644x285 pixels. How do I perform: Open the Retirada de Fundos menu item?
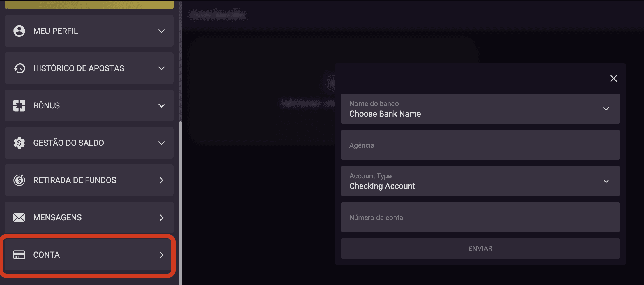(x=89, y=180)
